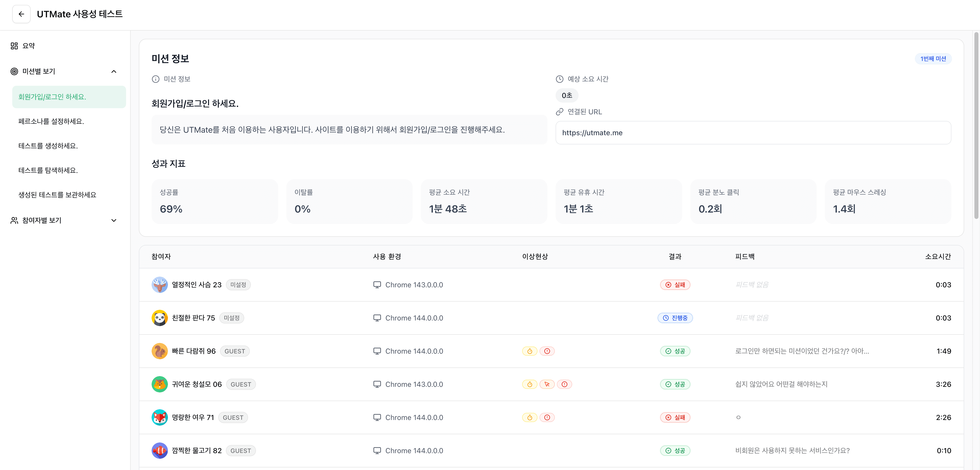Click the 진행중 status badge for 친절한 판다 75
980x470 pixels.
click(675, 318)
